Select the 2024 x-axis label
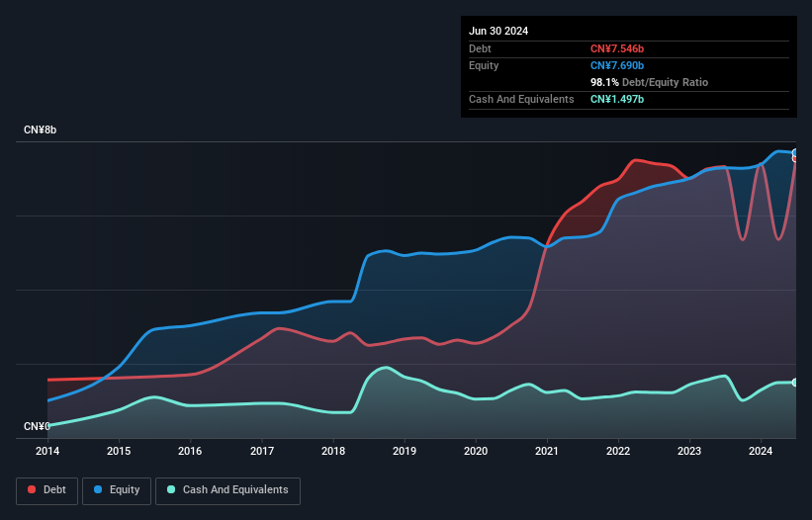The image size is (812, 520). click(761, 451)
